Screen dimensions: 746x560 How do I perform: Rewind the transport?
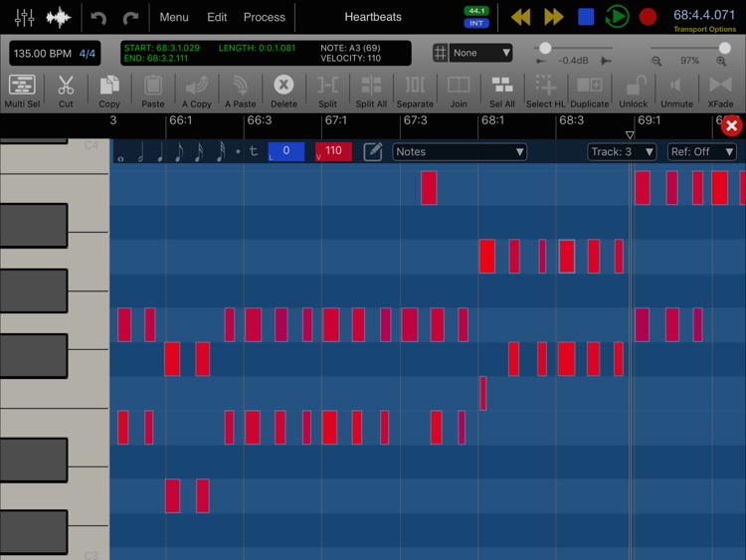pyautogui.click(x=520, y=17)
